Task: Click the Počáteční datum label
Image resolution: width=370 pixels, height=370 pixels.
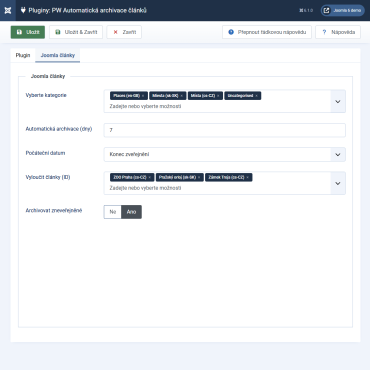Action: pyautogui.click(x=45, y=153)
